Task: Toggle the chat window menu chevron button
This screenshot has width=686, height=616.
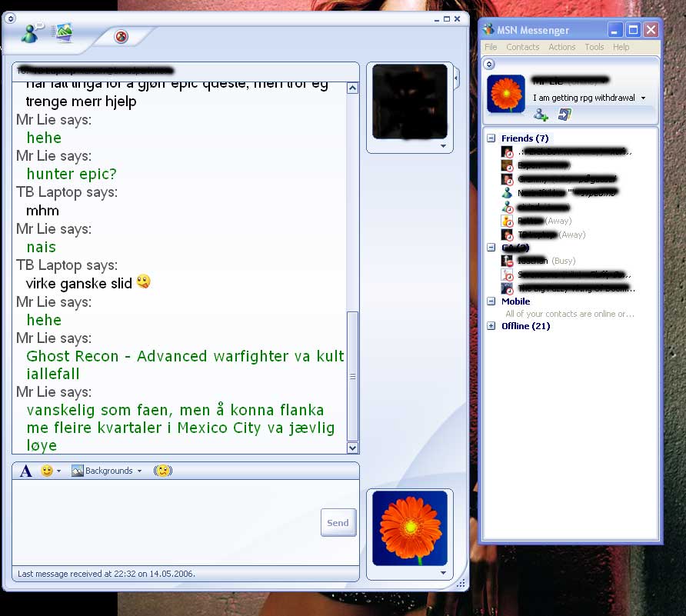Action: [11, 18]
